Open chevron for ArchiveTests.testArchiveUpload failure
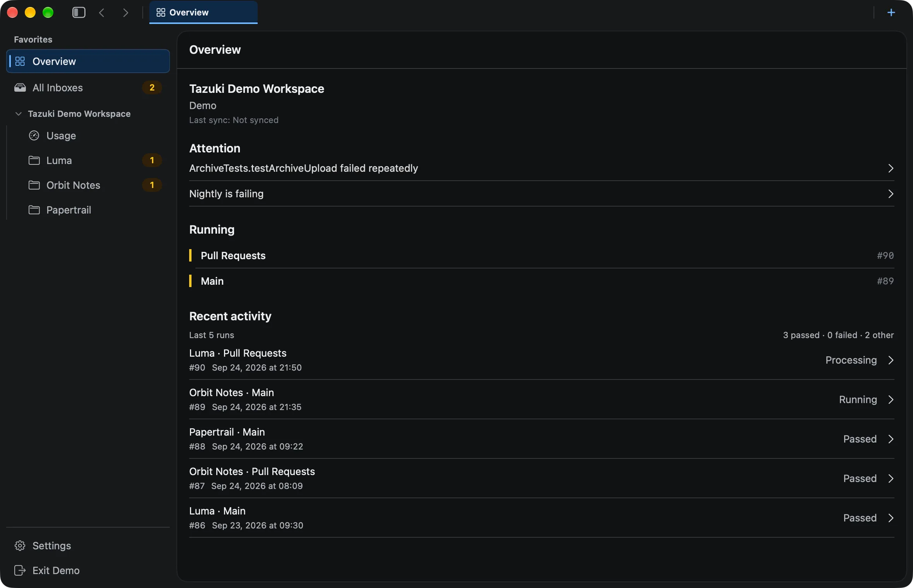The width and height of the screenshot is (913, 588). (891, 168)
